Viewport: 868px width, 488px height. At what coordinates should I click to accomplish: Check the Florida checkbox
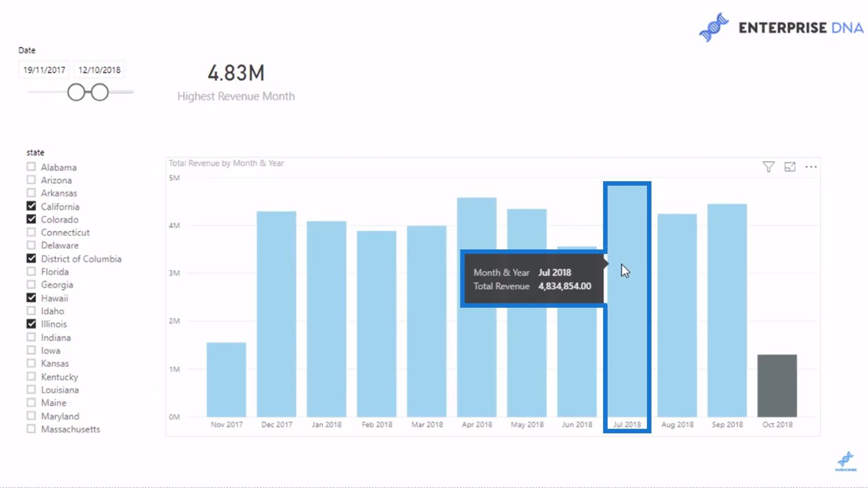click(x=32, y=271)
